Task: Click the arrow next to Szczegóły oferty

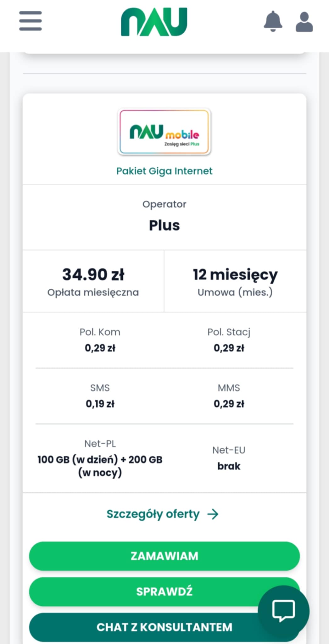Action: 213,514
